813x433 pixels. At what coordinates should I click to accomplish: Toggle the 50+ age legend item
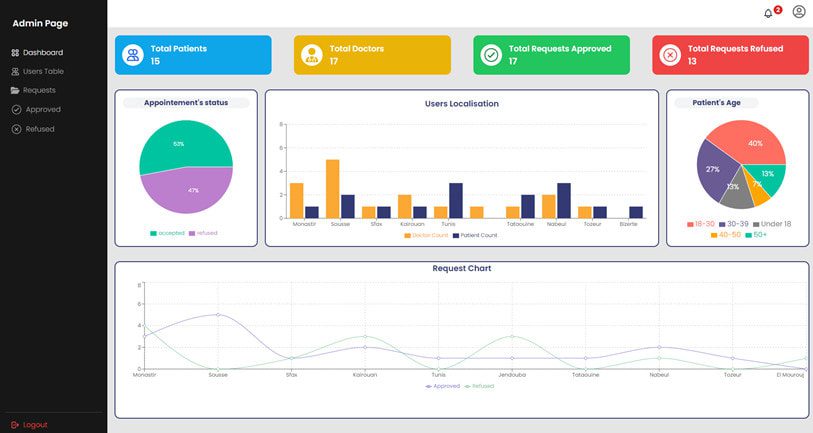pyautogui.click(x=756, y=235)
